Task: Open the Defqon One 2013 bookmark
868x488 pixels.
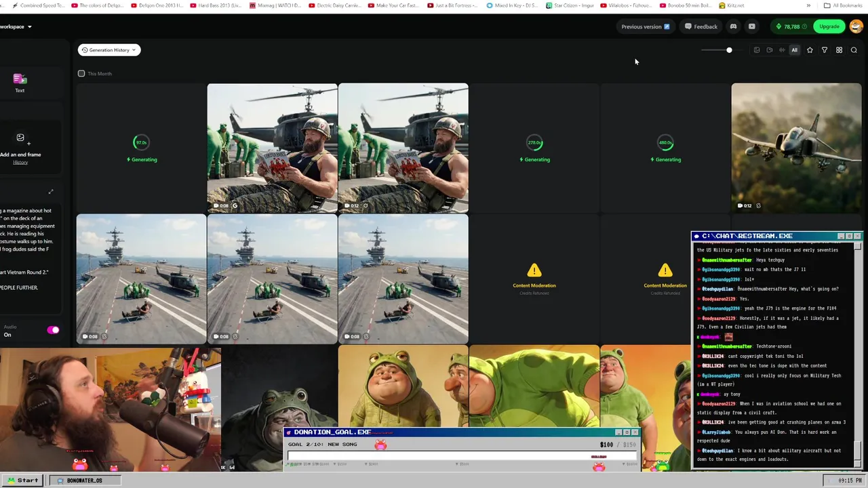Action: click(x=157, y=5)
